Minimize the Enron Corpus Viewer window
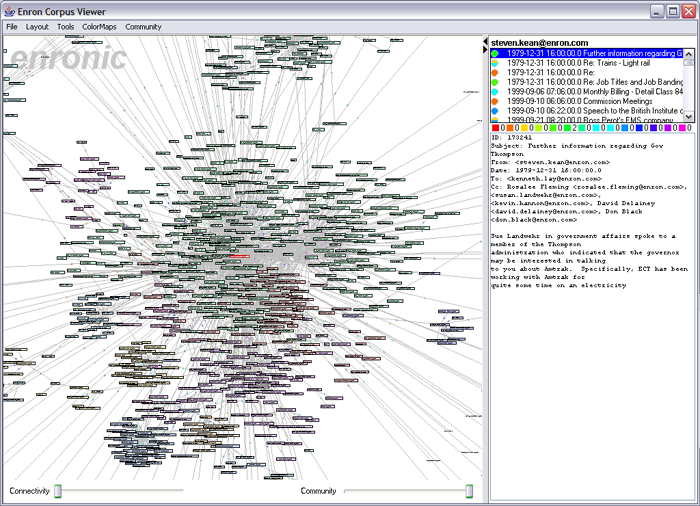The width and height of the screenshot is (700, 506). tap(656, 12)
